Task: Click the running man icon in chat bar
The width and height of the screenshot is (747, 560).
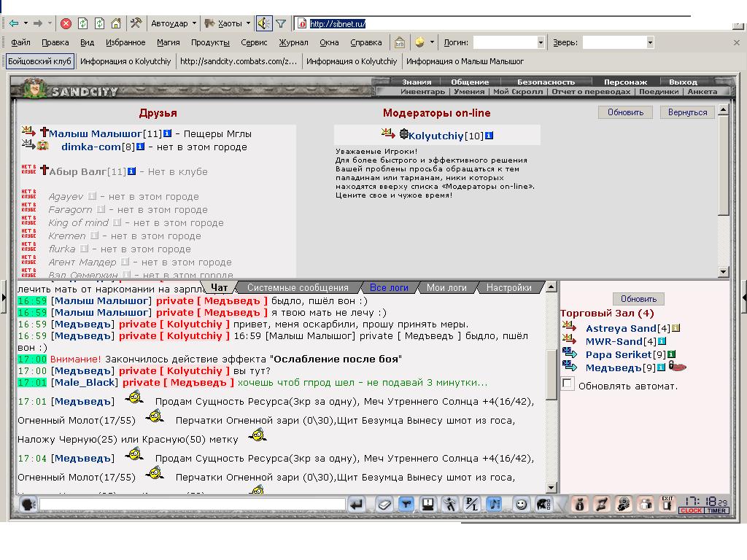Action: [x=449, y=505]
